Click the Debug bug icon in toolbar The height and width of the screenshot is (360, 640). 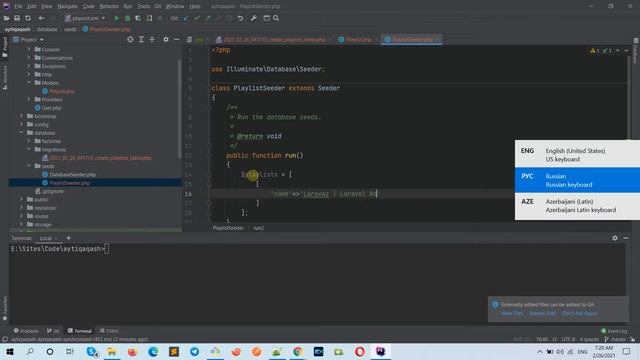(127, 18)
